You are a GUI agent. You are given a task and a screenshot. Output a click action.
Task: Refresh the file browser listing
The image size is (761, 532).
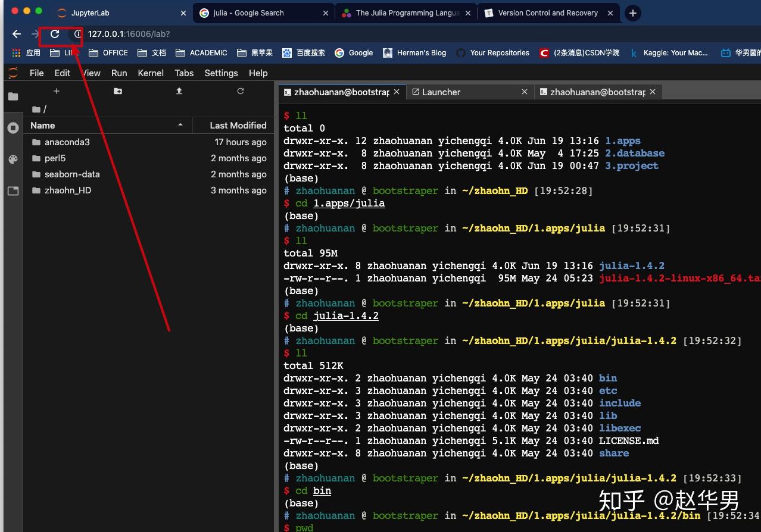(x=240, y=91)
